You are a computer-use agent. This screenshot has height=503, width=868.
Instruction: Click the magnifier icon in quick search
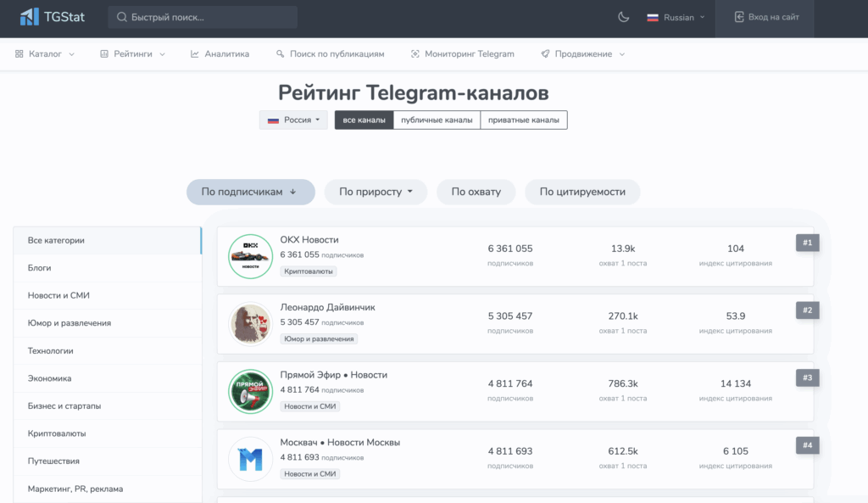[x=123, y=17]
